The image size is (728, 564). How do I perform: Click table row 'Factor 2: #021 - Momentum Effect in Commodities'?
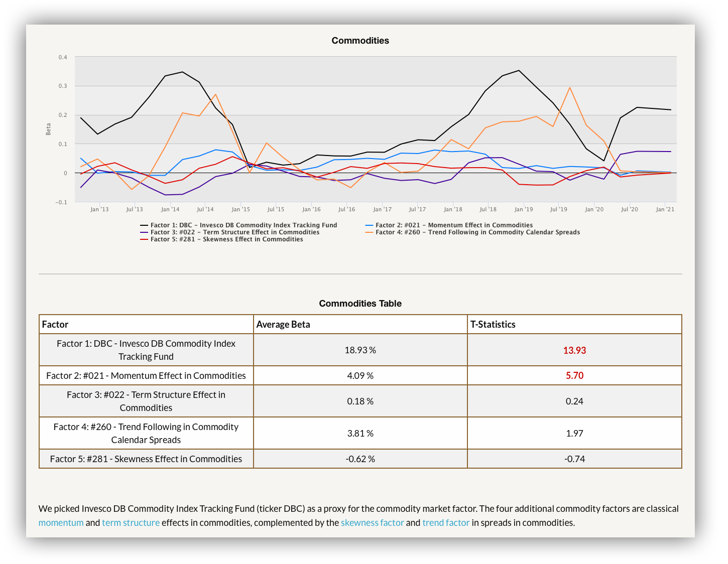(360, 375)
